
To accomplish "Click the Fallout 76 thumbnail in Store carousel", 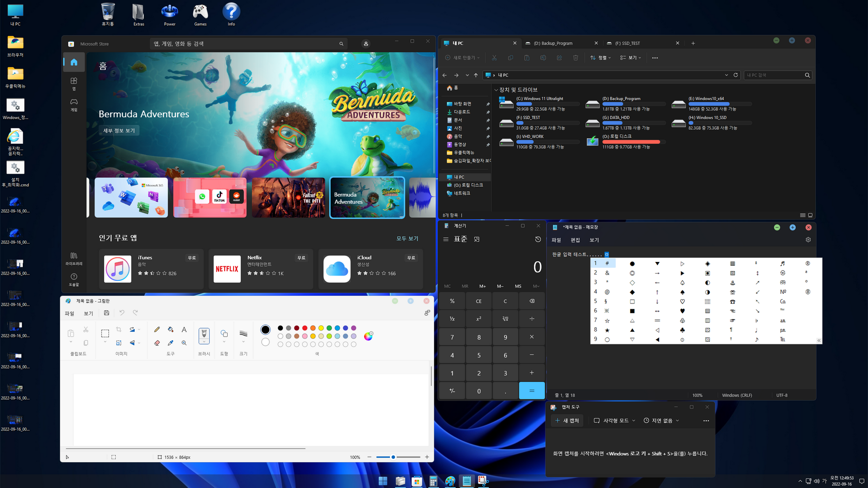I will click(x=289, y=198).
